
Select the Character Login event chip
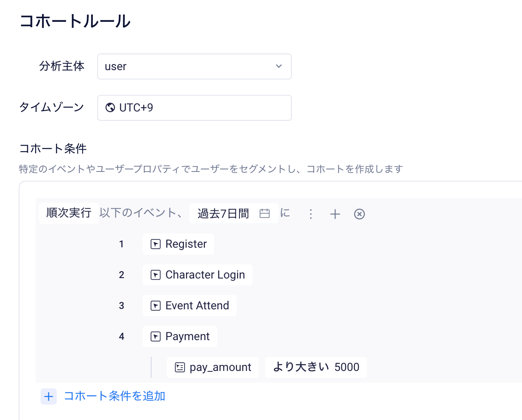[x=197, y=275]
